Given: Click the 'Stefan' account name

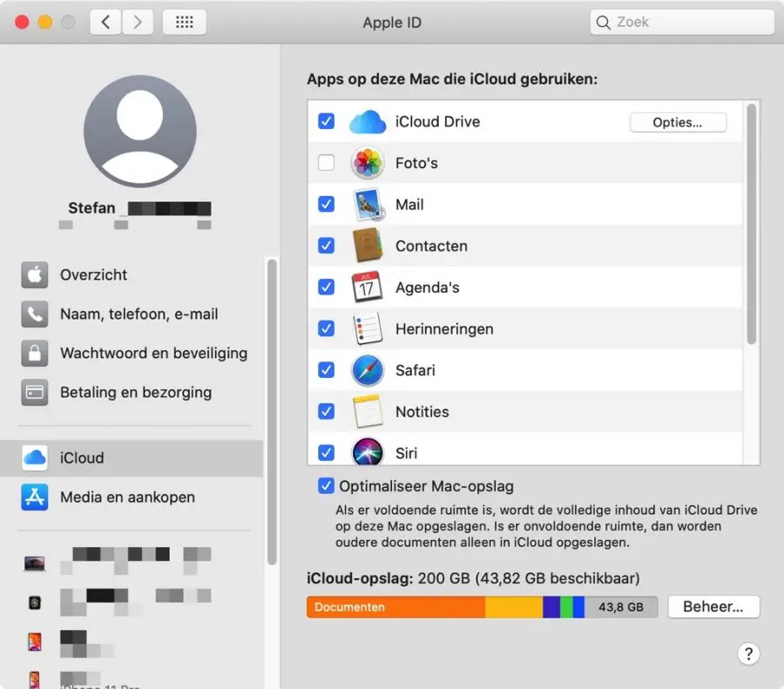Looking at the screenshot, I should (x=91, y=208).
